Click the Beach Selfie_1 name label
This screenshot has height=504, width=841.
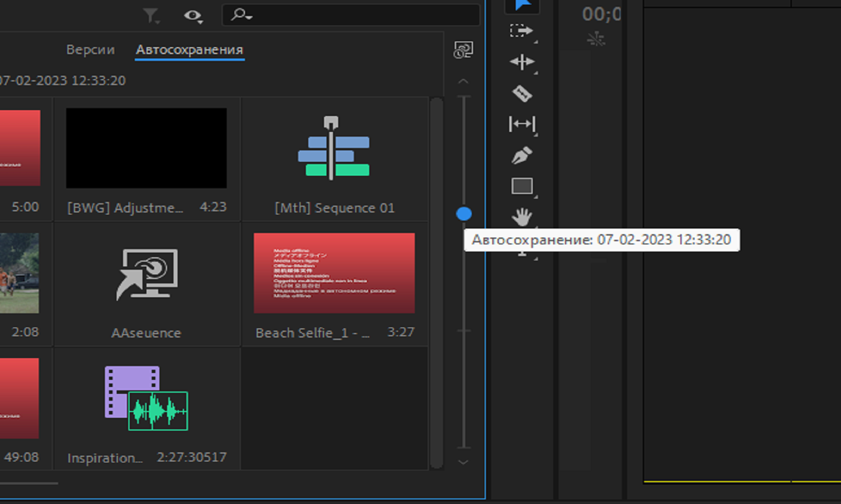coord(313,333)
